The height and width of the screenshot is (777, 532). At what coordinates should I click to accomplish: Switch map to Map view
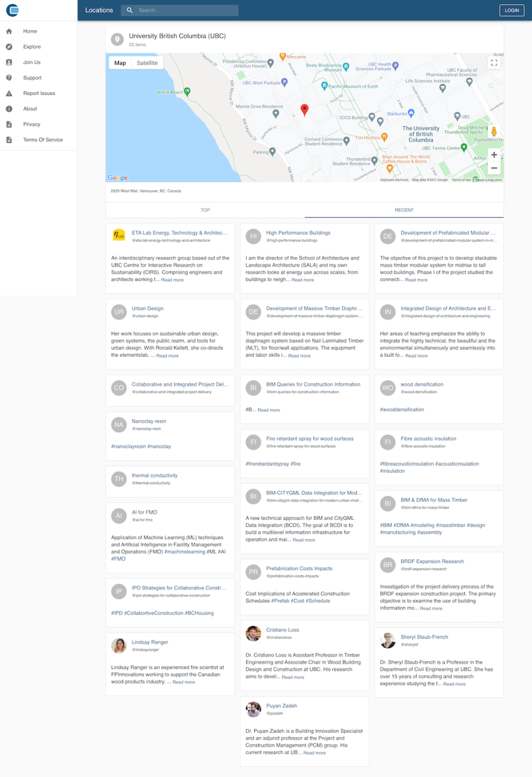click(x=120, y=63)
